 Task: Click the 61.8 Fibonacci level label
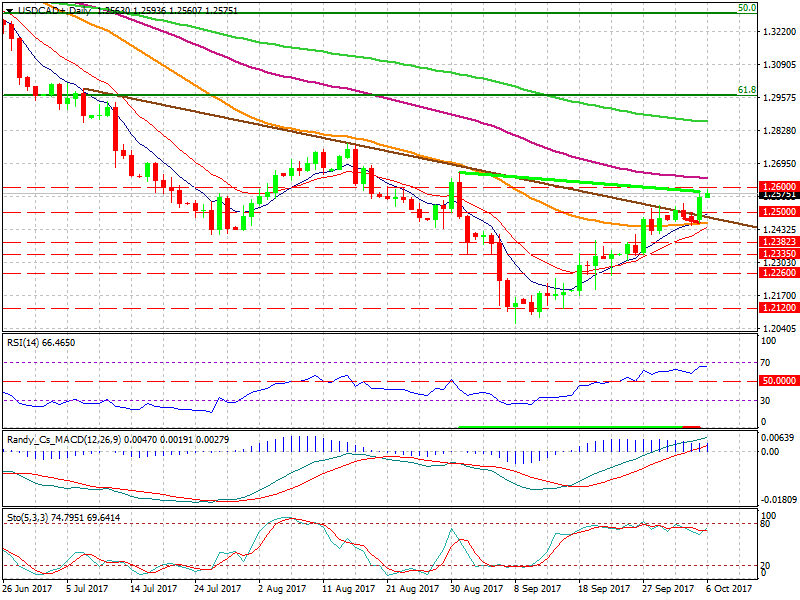click(745, 90)
